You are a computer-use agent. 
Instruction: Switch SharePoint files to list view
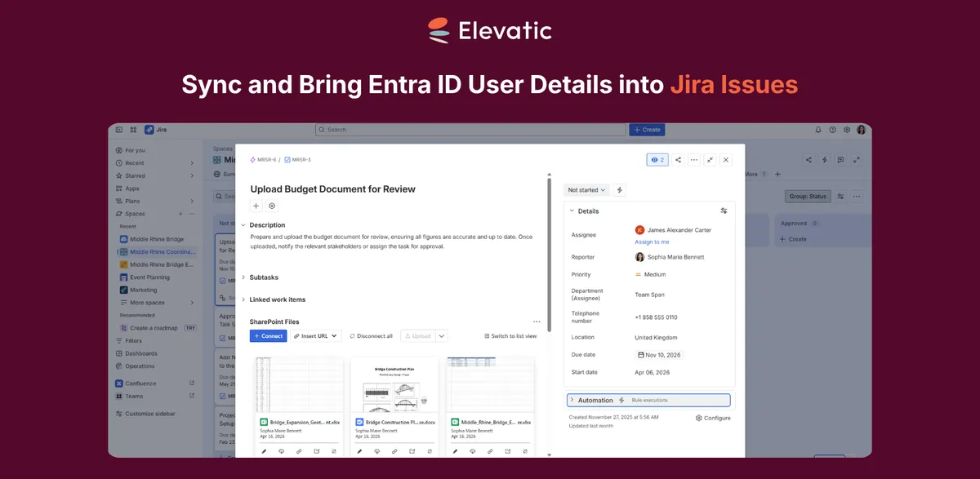[x=510, y=335]
